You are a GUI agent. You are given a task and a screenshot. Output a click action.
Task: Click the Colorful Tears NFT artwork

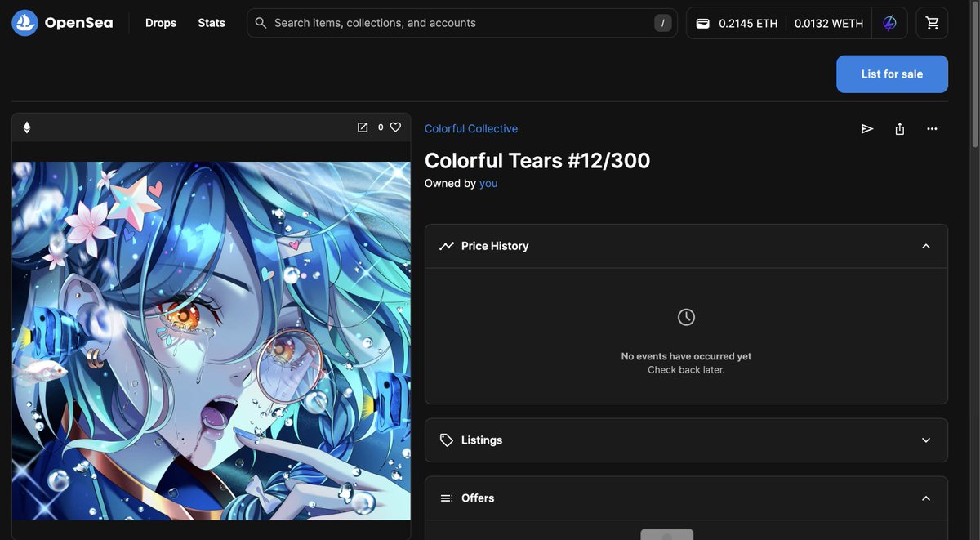(212, 341)
